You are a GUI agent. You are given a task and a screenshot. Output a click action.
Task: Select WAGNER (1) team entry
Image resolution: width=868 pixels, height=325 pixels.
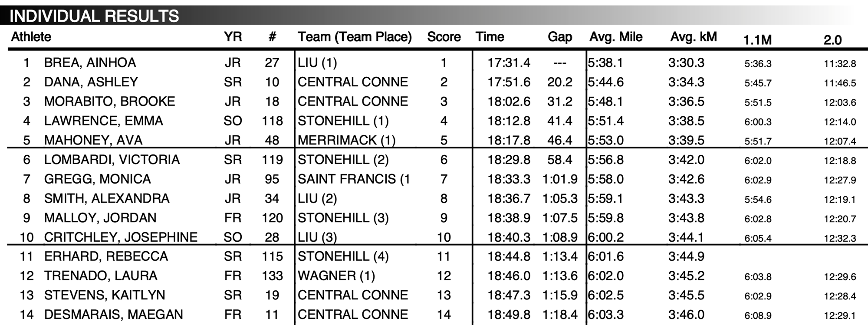(x=336, y=276)
